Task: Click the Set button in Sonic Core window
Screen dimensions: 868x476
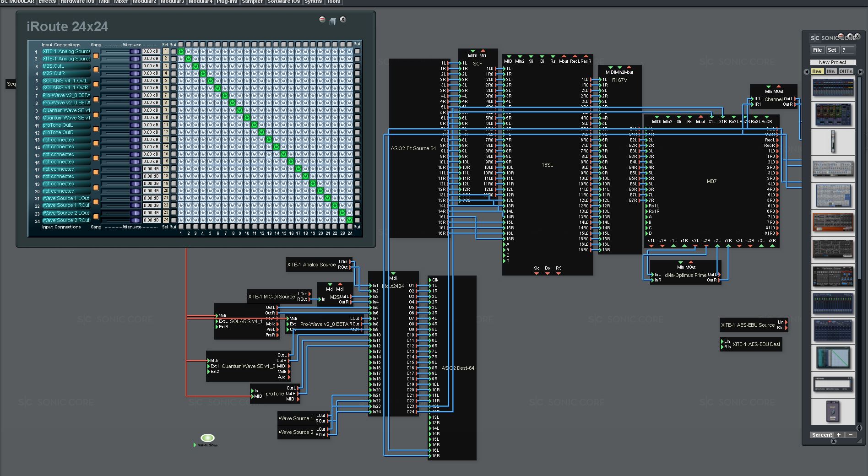Action: pos(832,50)
